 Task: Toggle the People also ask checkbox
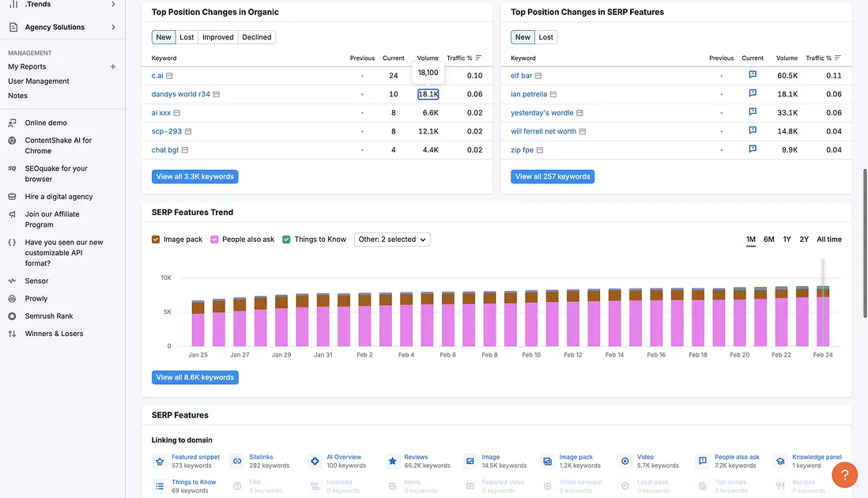(215, 240)
